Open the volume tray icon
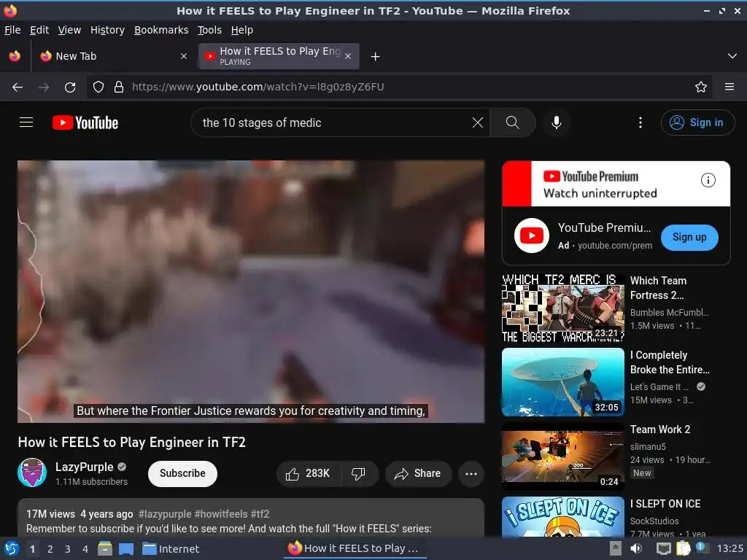The image size is (747, 560). tap(636, 548)
